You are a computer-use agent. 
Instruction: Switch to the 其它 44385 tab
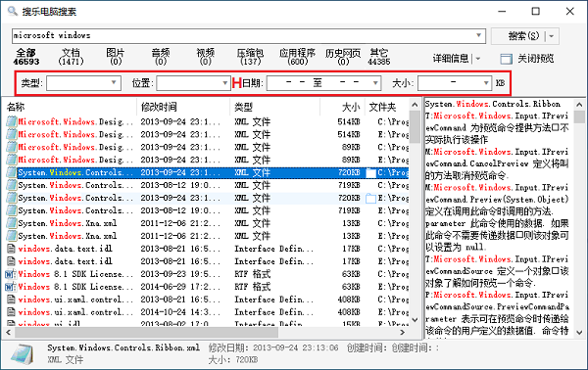click(378, 57)
